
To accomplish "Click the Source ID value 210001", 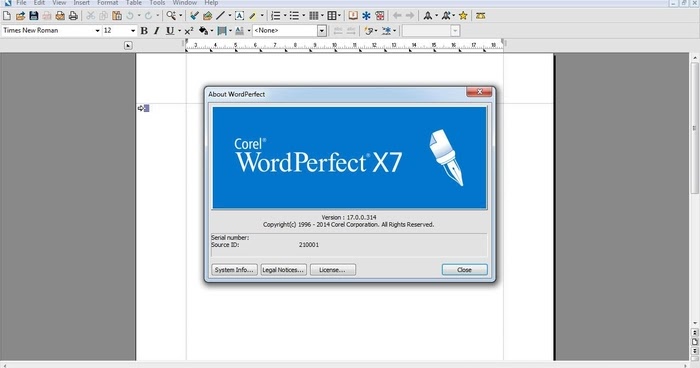I will 309,245.
